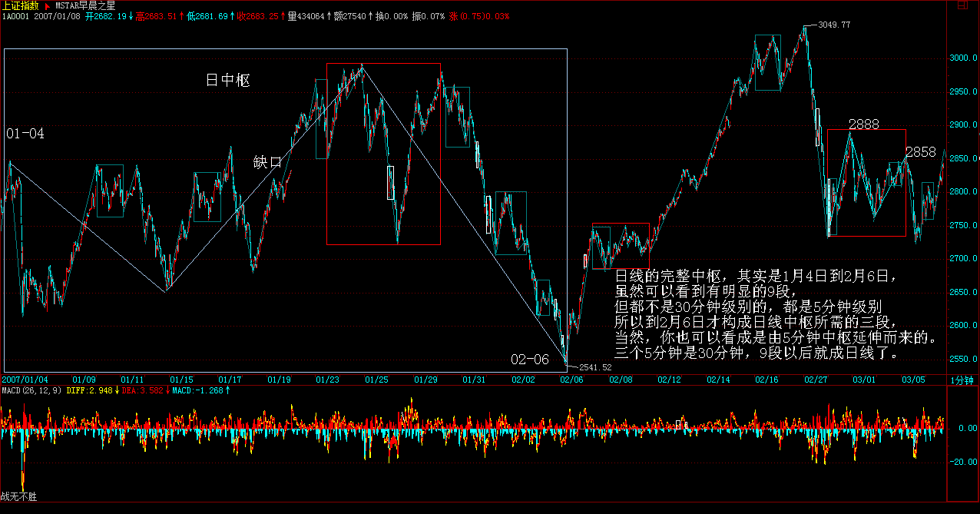The width and height of the screenshot is (980, 514).
Task: Click the MSTAR早晨之星 label
Action: [x=85, y=5]
